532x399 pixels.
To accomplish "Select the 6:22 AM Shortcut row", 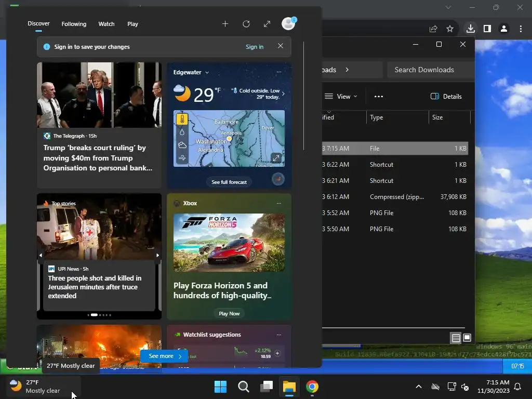I will [x=395, y=165].
